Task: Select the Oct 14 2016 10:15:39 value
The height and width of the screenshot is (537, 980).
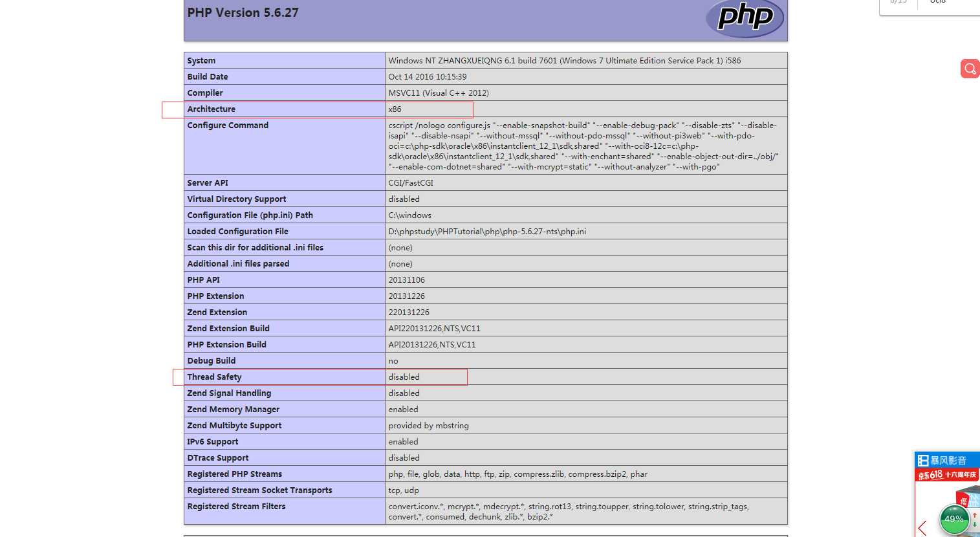Action: point(428,77)
